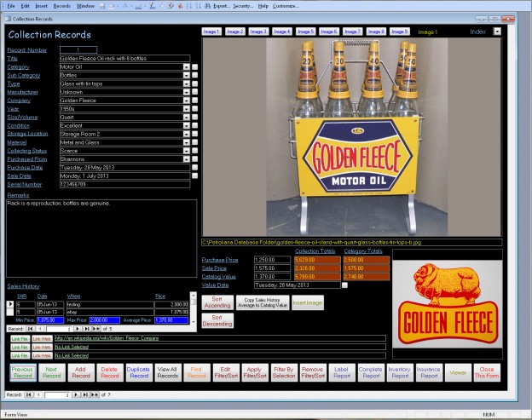The image size is (532, 420).
Task: Click the first row Link Web button
Action: tap(42, 338)
